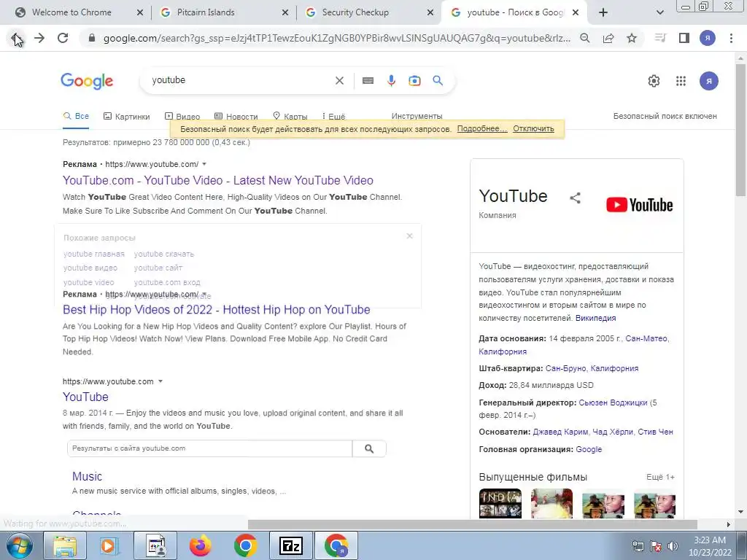Open Chrome media control icon
747x560 pixels.
660,38
